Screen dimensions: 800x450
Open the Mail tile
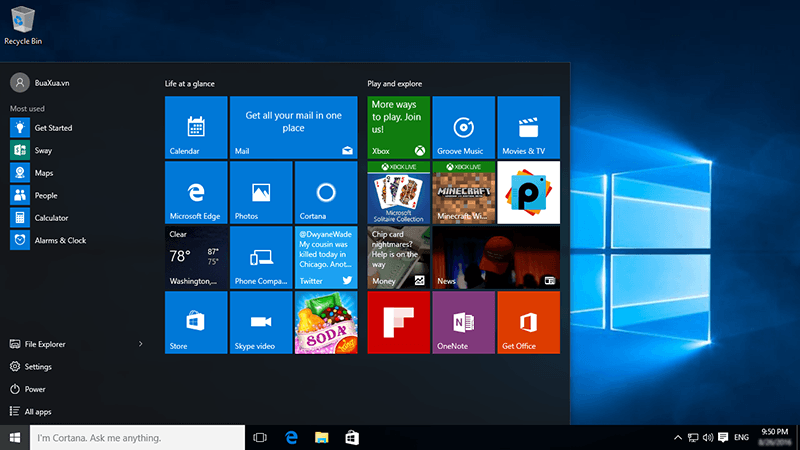[293, 128]
